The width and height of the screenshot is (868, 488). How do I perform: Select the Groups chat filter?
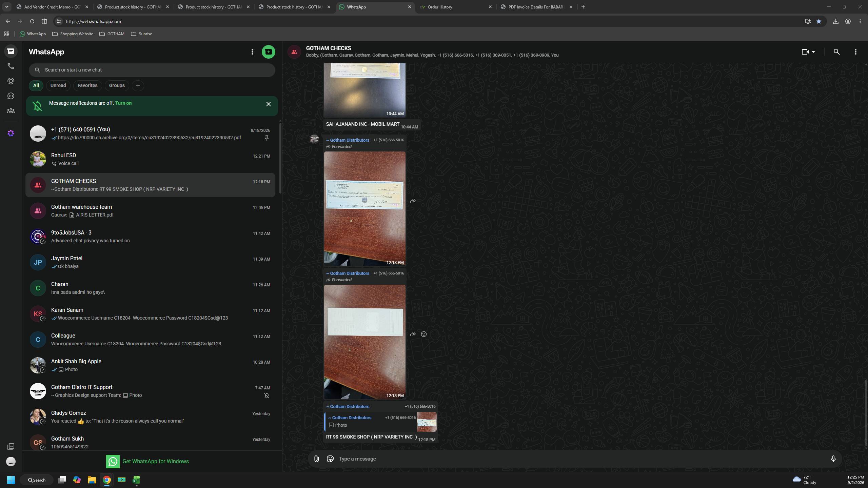point(117,85)
